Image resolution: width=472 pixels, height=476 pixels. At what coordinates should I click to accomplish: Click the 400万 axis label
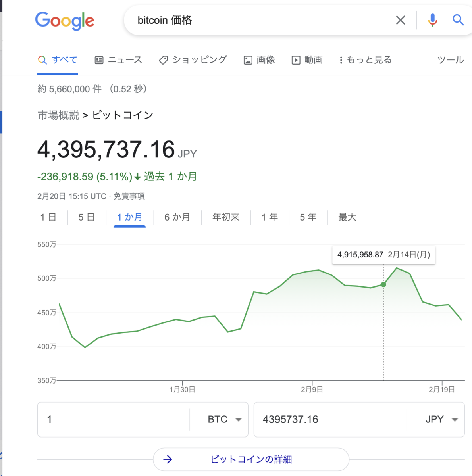tap(47, 347)
